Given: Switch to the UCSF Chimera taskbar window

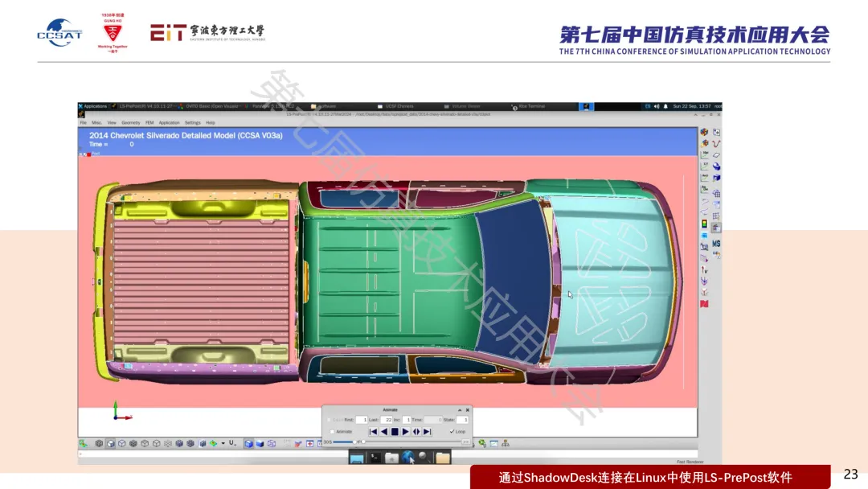Looking at the screenshot, I should 395,106.
